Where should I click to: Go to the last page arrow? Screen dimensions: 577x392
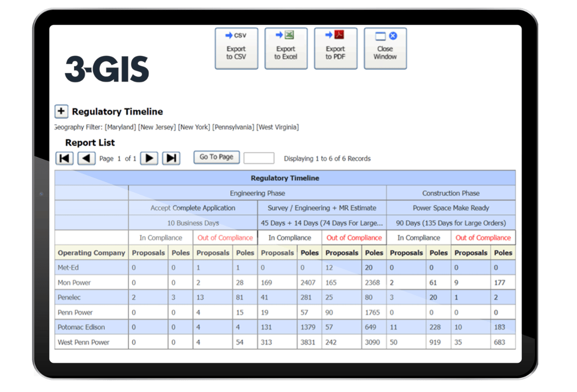[x=171, y=158]
